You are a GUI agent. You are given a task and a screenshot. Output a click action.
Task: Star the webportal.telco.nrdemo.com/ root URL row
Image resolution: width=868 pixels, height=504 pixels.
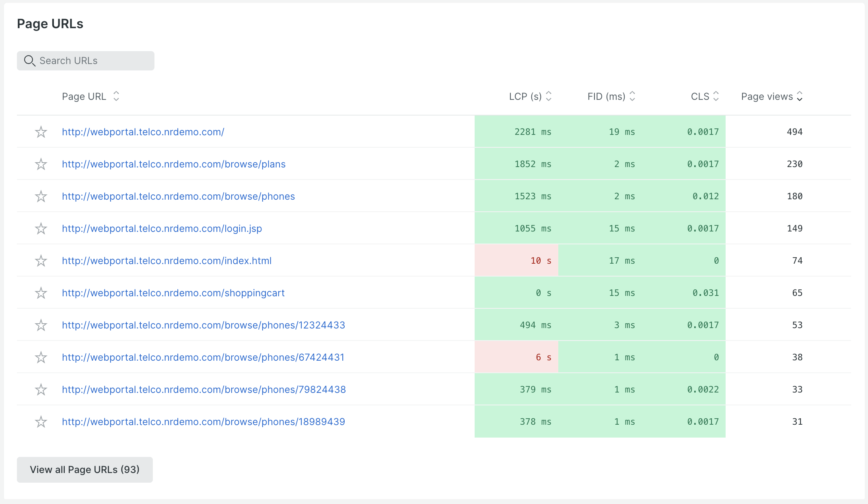click(41, 132)
